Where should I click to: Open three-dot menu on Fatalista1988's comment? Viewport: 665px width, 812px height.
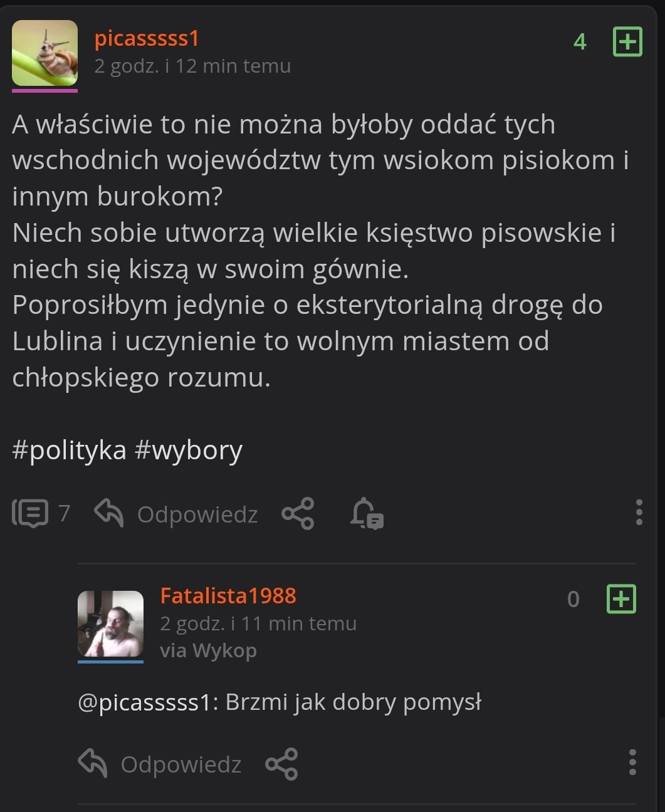(632, 763)
